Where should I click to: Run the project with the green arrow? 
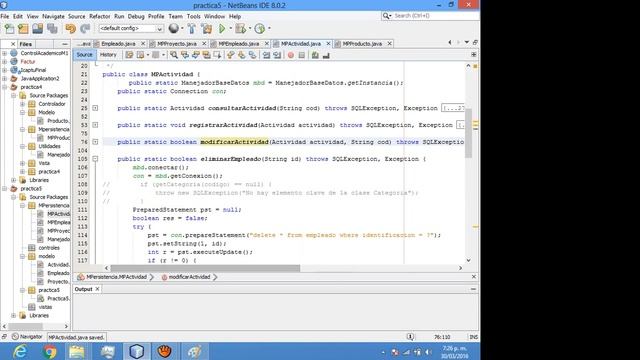point(222,29)
